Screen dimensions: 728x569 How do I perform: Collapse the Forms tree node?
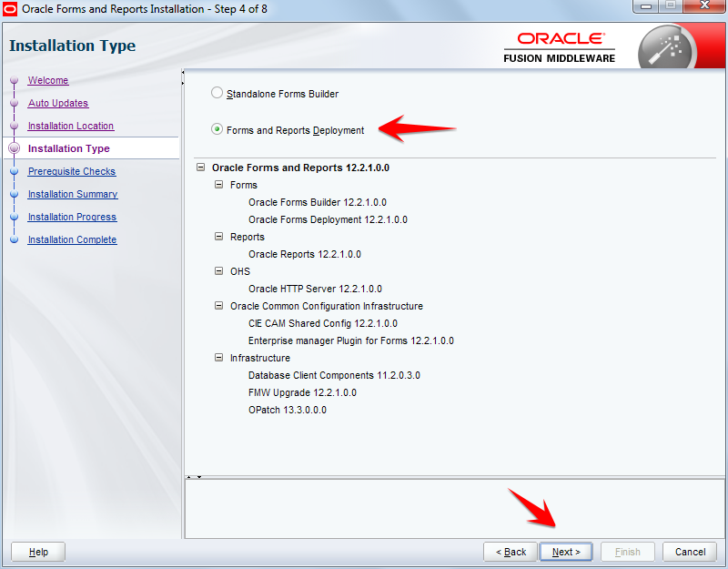218,185
